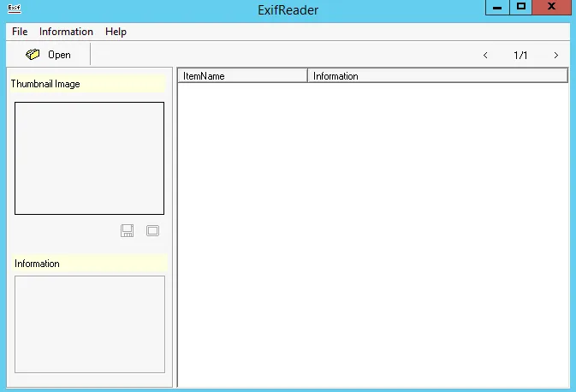This screenshot has width=576, height=392.
Task: Sort by the ItemName column header
Action: (x=242, y=76)
